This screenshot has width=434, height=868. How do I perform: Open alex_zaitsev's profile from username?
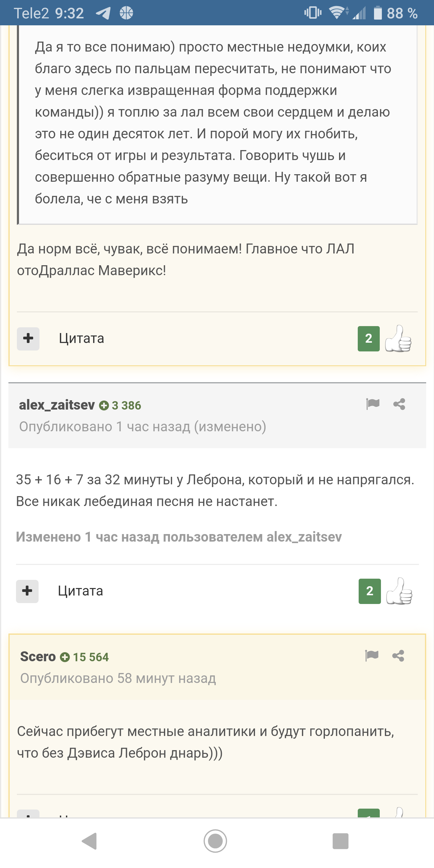[x=57, y=405]
